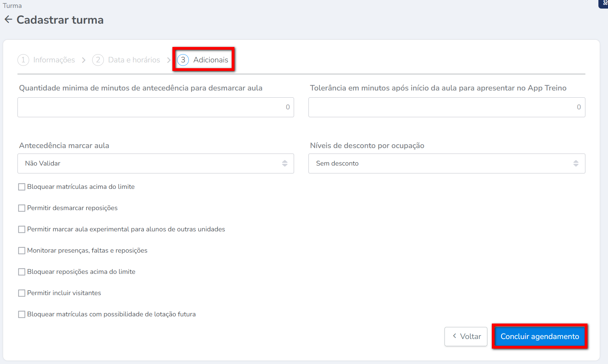
Task: Enable Bloquear matrículas acima do limite
Action: [x=22, y=187]
